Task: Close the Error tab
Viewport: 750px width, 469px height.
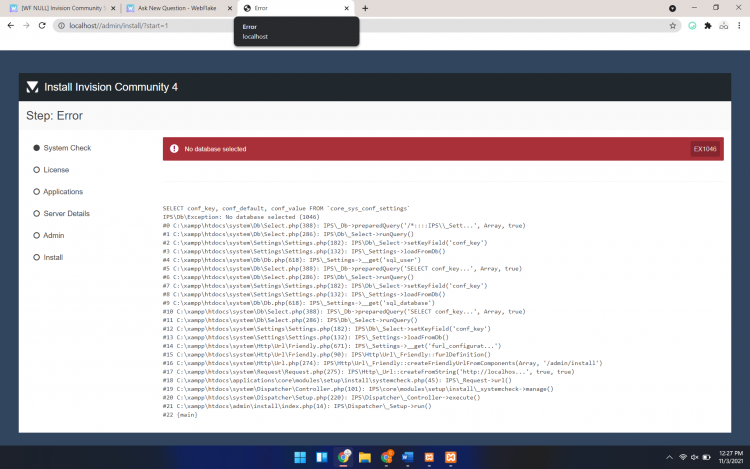Action: click(347, 8)
